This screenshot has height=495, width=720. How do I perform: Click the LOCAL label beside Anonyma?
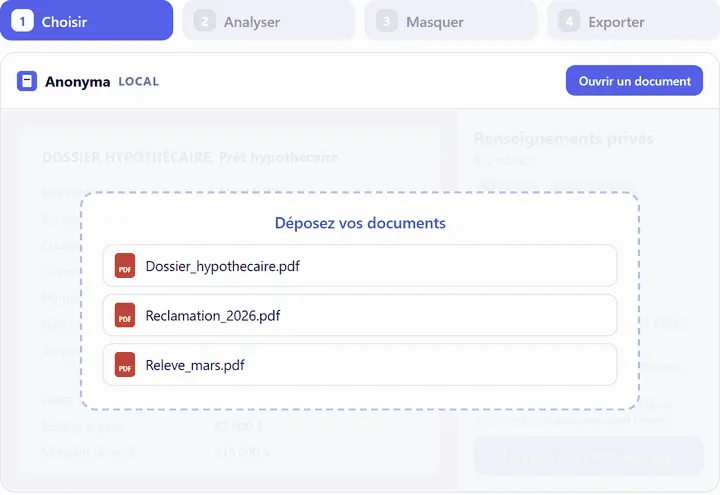(139, 82)
